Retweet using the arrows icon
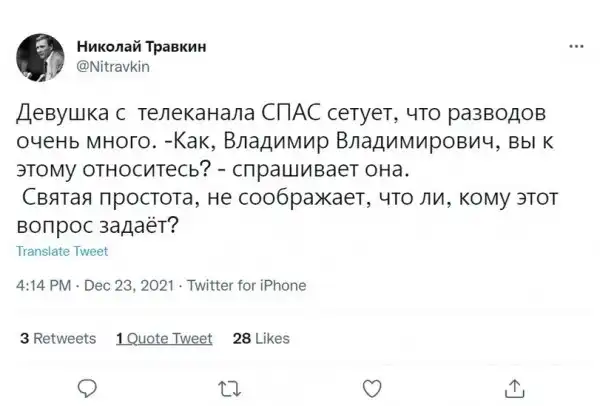600x406 pixels. click(229, 389)
